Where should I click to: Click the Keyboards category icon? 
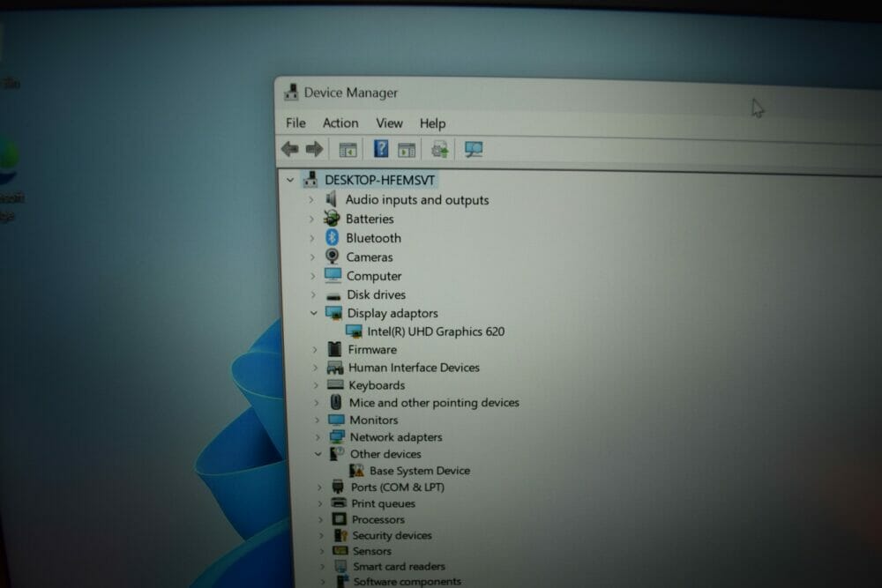click(335, 384)
